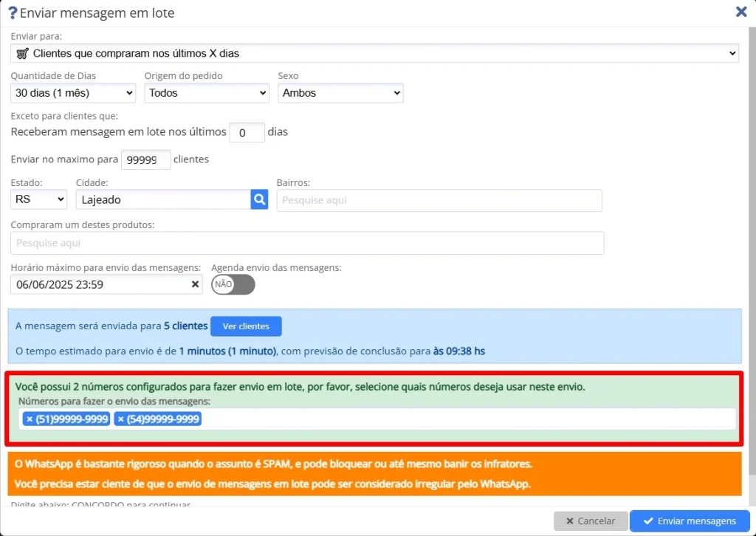Remove number (51)99999-9999 tag
756x536 pixels.
30,419
